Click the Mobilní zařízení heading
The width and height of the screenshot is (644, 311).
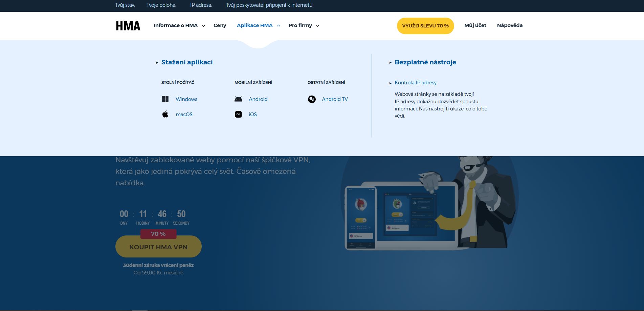tap(253, 83)
